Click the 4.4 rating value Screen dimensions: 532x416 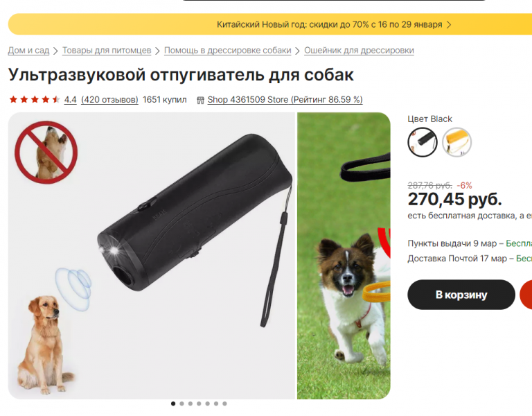point(70,100)
